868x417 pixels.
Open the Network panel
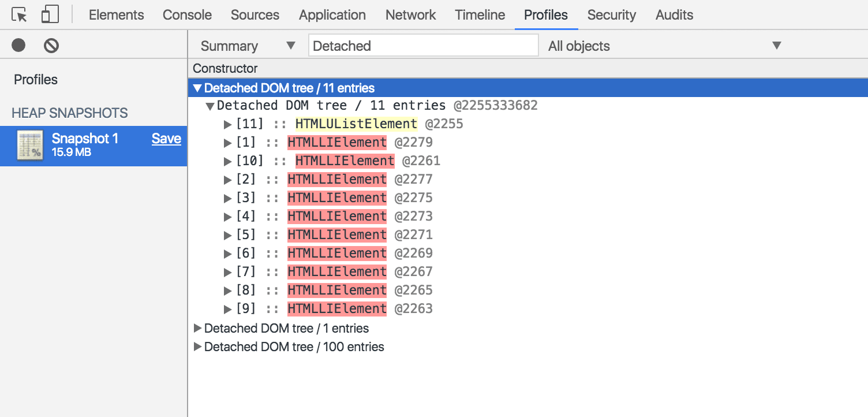(x=410, y=14)
